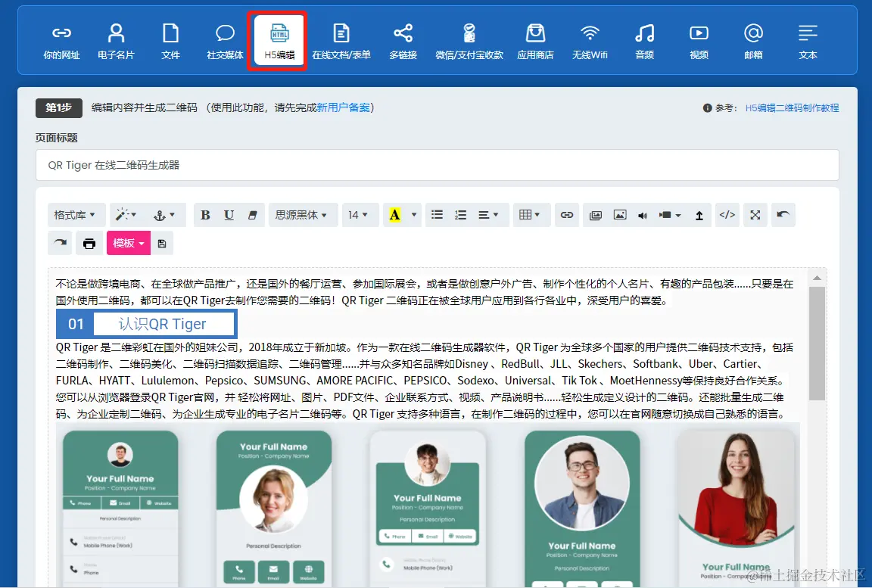This screenshot has width=872, height=588.
Task: Toggle underline formatting
Action: pyautogui.click(x=229, y=214)
